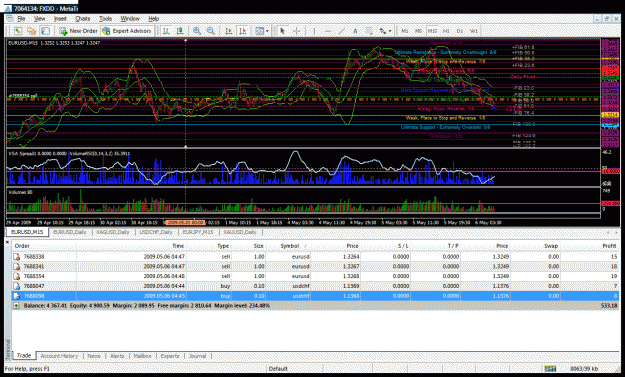625x377 pixels.
Task: Open the Charts menu
Action: click(x=83, y=18)
